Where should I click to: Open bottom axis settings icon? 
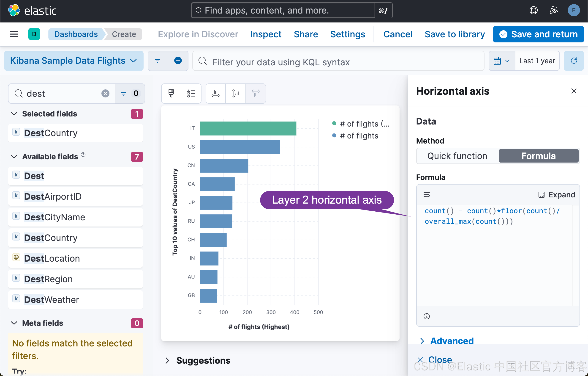[215, 93]
